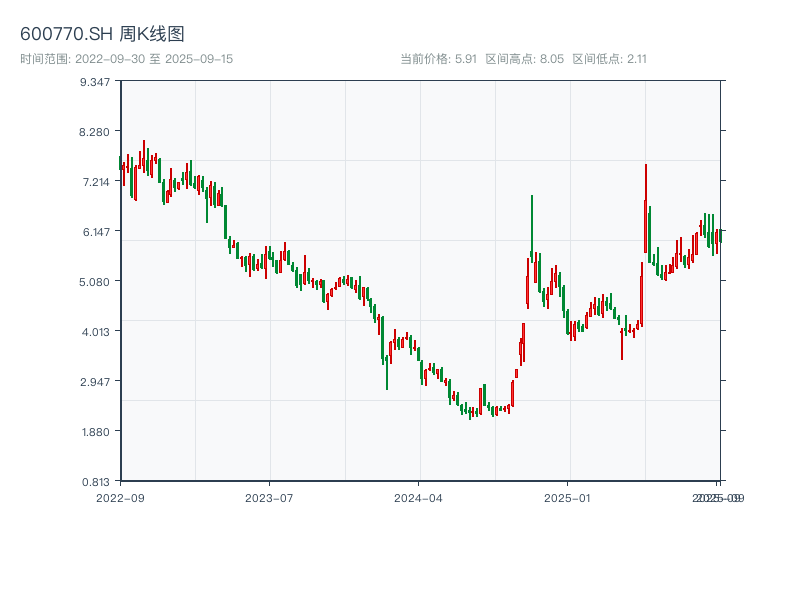The image size is (800, 600).
Task: Click the range low label 区间低点: 2.11
Action: coord(609,59)
